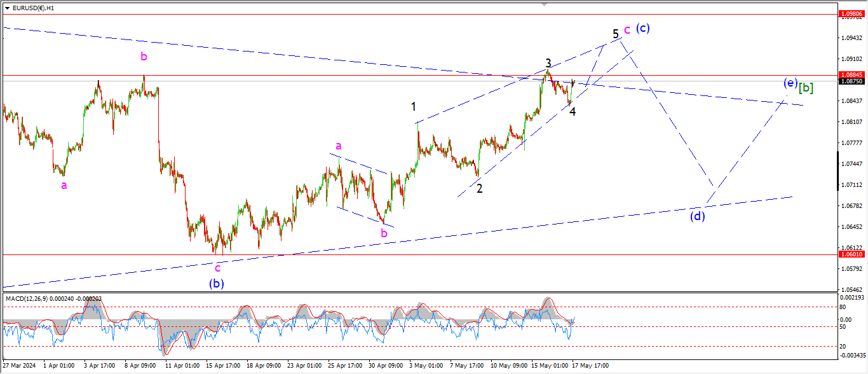Click the 1.07777 price scale value
This screenshot has width=868, height=374.
(x=851, y=143)
